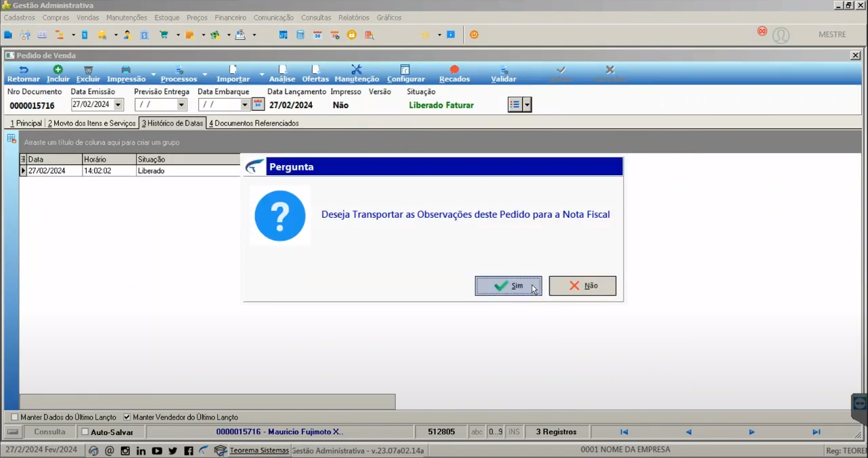Viewport: 868px width, 458px height.
Task: Expand the Data Embarque date dropdown
Action: coord(245,105)
